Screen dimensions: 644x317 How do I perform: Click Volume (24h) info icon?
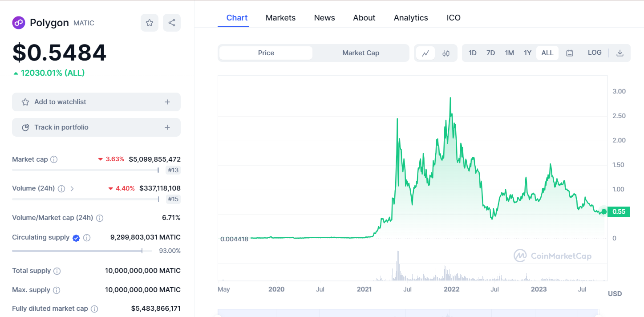pyautogui.click(x=61, y=189)
